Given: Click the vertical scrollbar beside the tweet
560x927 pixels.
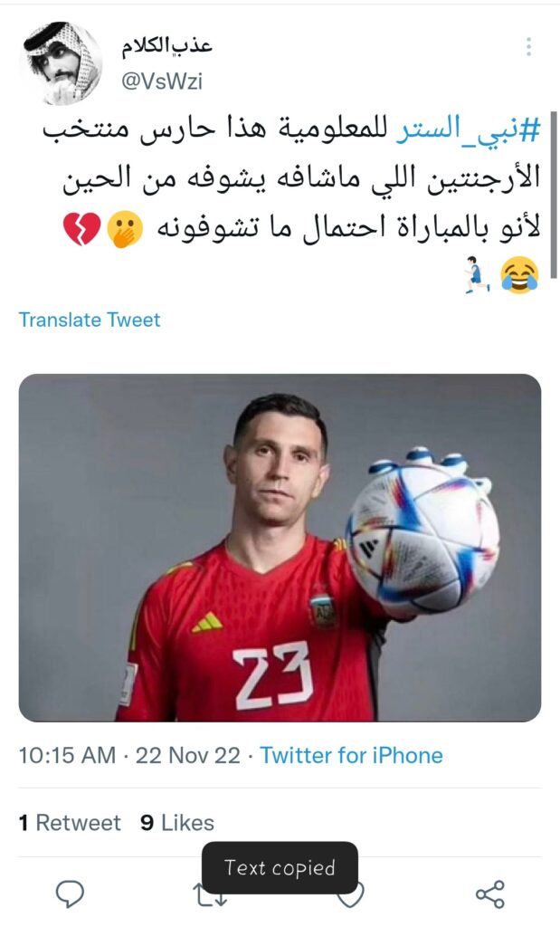Looking at the screenshot, I should point(554,196).
